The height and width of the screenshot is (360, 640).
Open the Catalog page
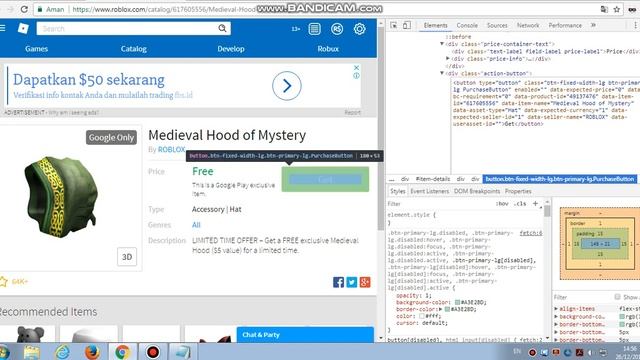(x=133, y=49)
